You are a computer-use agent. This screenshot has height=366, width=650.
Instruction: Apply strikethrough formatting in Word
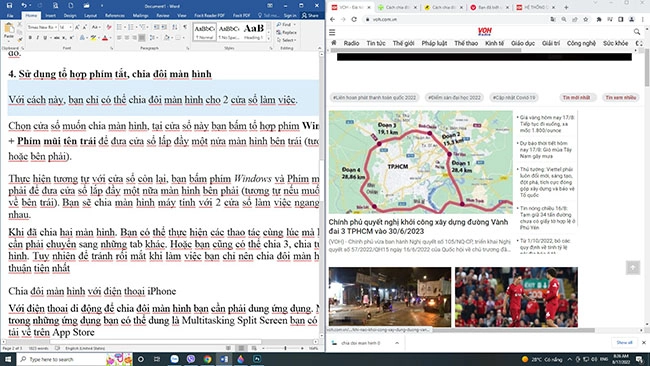point(57,38)
